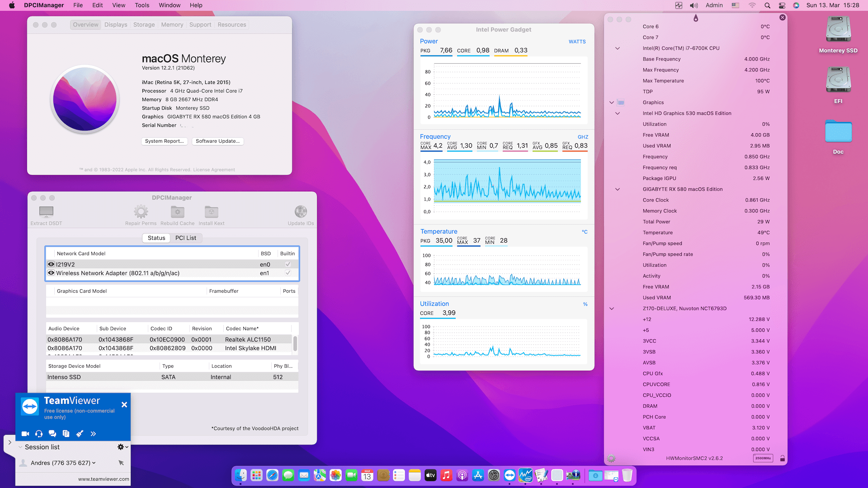Click the Update IDs globe icon
This screenshot has width=868, height=488.
click(300, 211)
